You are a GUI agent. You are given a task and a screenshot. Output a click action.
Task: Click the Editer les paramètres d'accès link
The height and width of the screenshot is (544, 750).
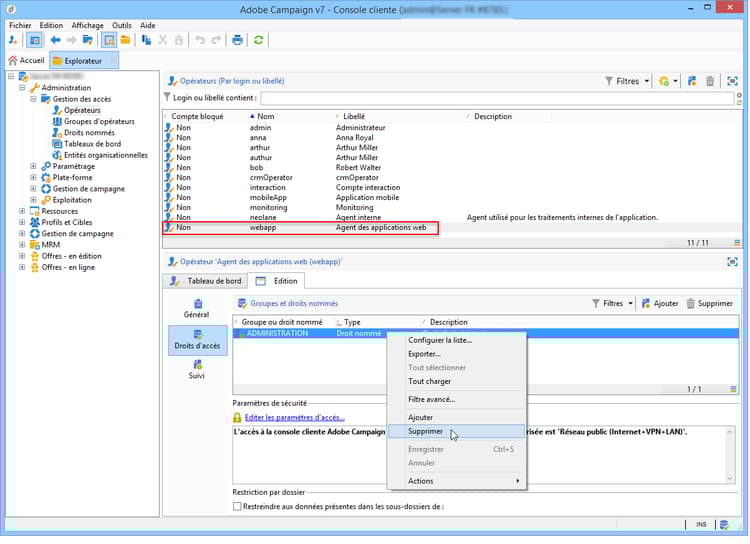(x=294, y=417)
